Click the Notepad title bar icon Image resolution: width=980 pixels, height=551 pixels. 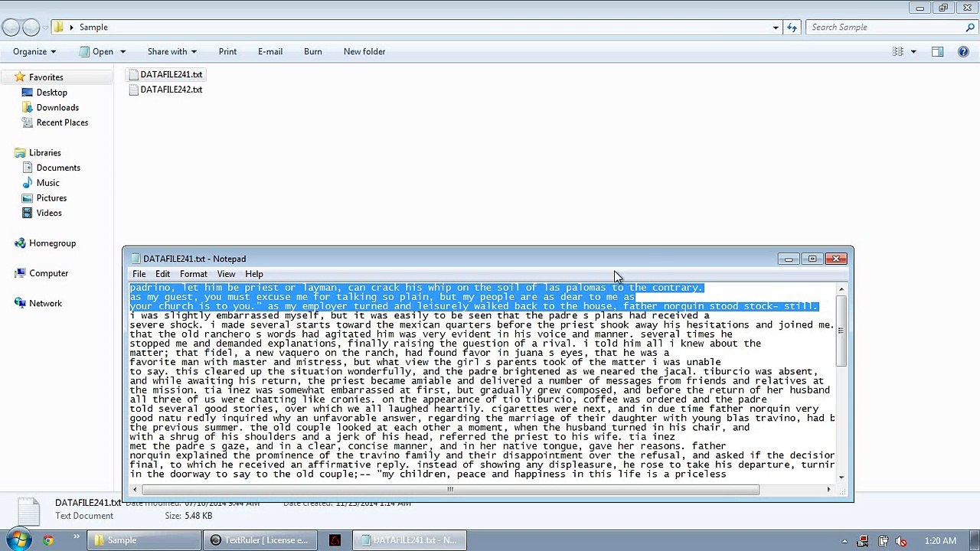(136, 259)
